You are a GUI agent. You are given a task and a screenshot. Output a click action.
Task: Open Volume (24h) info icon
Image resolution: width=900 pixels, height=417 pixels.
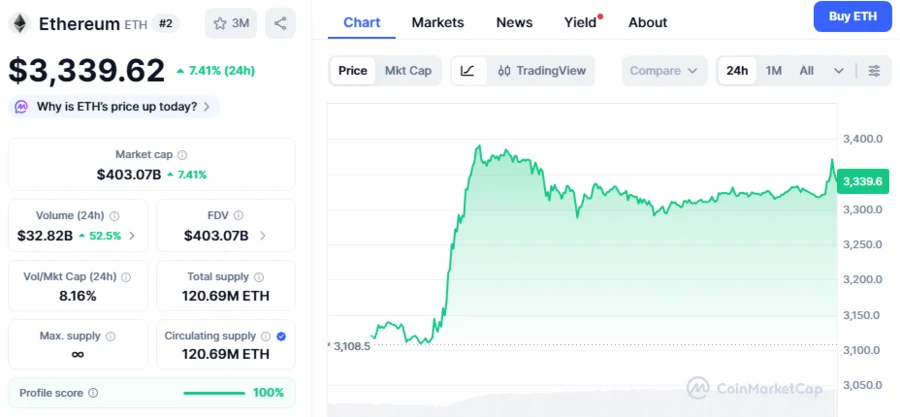[x=114, y=216]
